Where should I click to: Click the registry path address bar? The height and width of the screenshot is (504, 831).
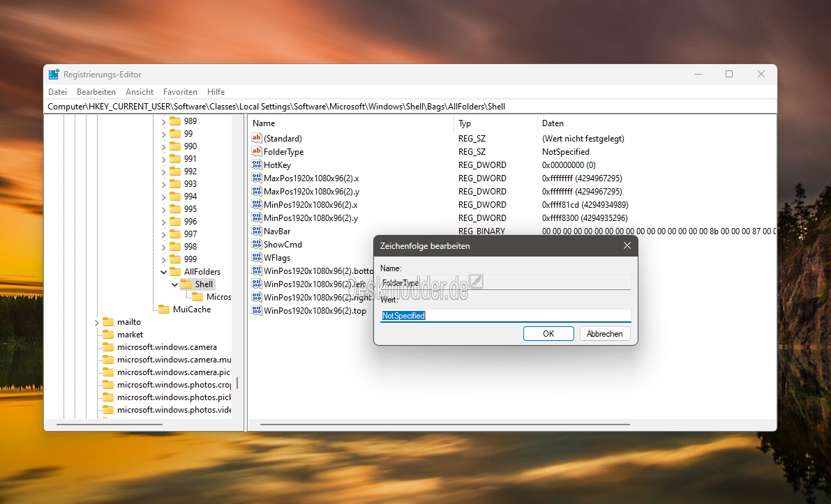tap(410, 107)
